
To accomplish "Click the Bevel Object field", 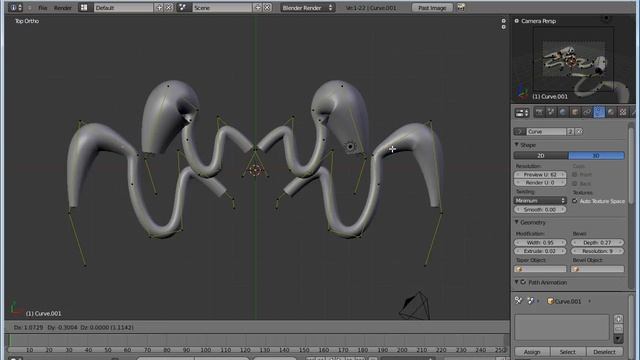I will coord(597,269).
